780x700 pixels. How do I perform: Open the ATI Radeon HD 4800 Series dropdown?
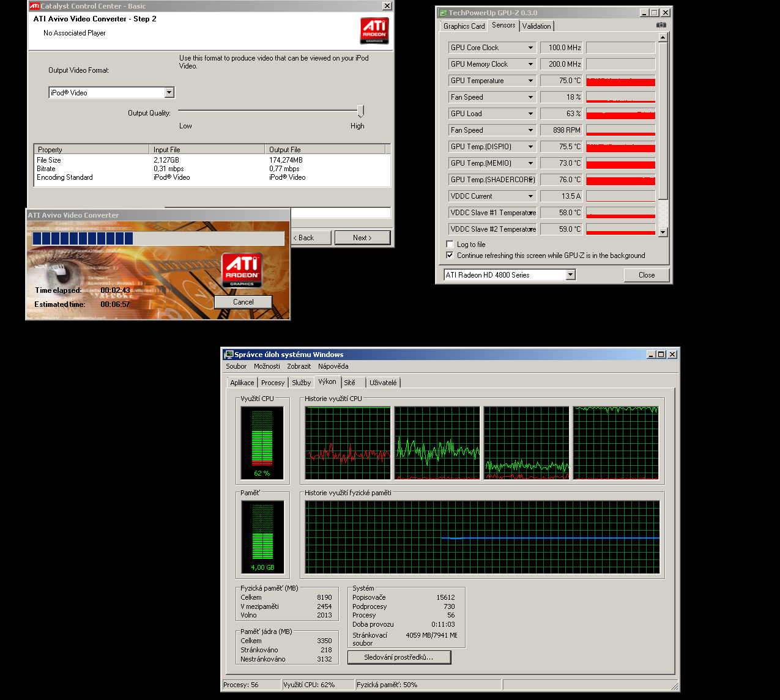(x=570, y=275)
